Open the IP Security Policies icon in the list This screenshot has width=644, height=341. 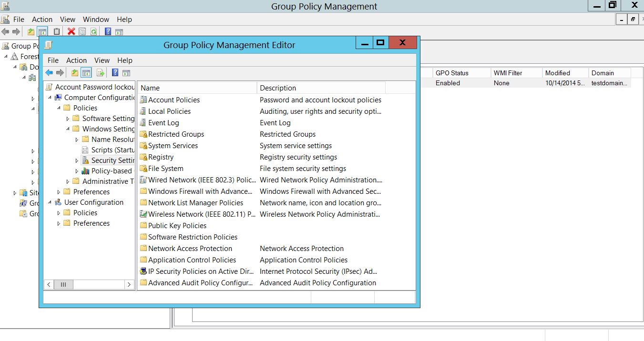point(143,271)
